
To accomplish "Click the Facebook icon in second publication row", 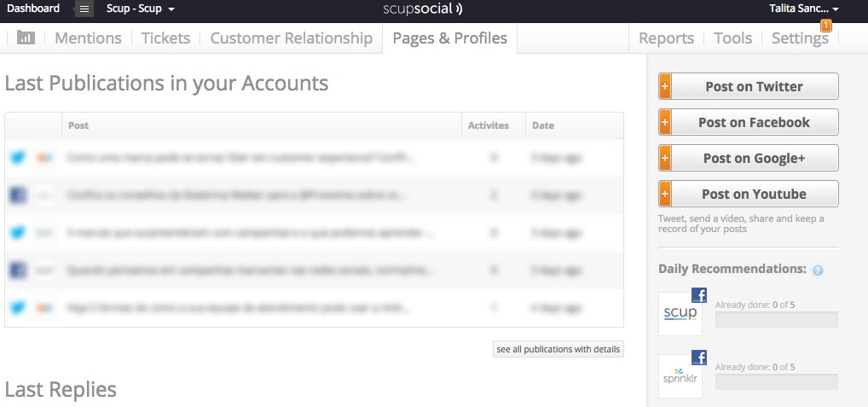I will 18,195.
